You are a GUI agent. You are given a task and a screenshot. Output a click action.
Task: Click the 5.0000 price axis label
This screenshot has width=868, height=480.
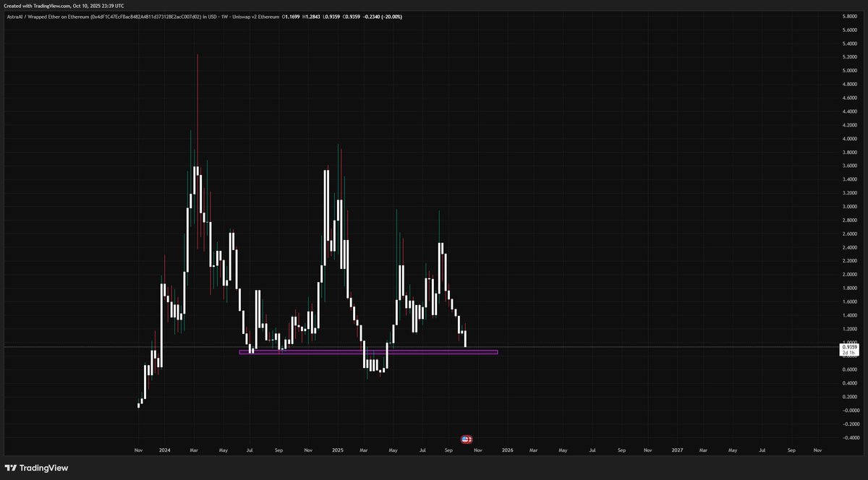pos(849,71)
